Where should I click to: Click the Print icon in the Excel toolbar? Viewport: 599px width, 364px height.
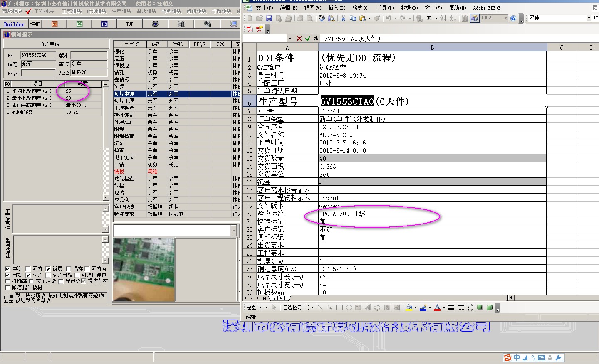pyautogui.click(x=300, y=18)
